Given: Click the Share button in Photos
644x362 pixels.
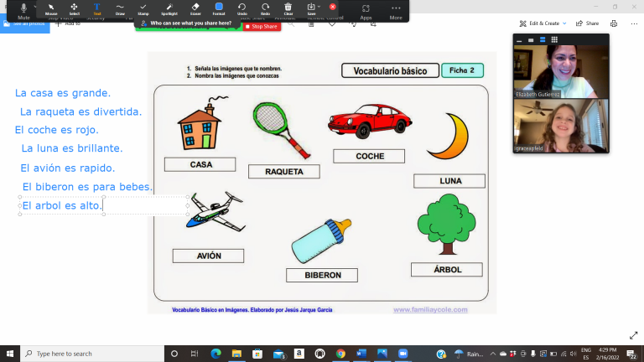Looking at the screenshot, I should click(x=587, y=23).
